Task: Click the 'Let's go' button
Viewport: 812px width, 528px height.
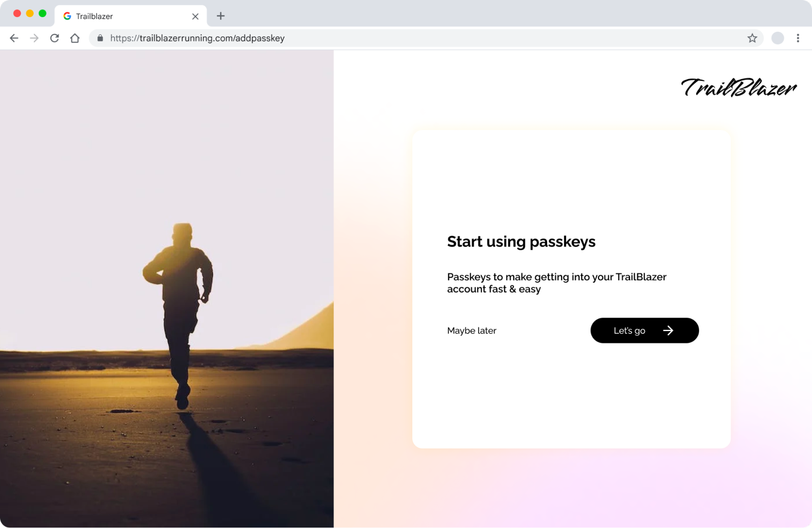Action: coord(645,330)
